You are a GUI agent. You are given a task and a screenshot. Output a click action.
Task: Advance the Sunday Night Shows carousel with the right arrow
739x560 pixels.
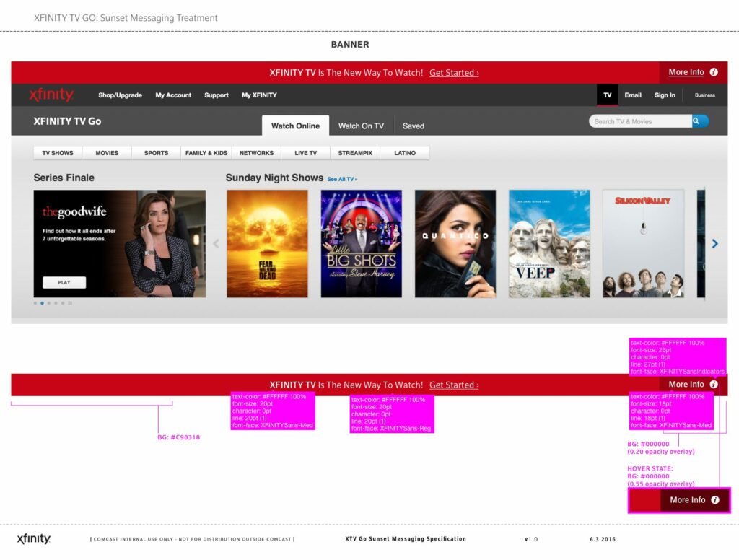click(x=715, y=243)
